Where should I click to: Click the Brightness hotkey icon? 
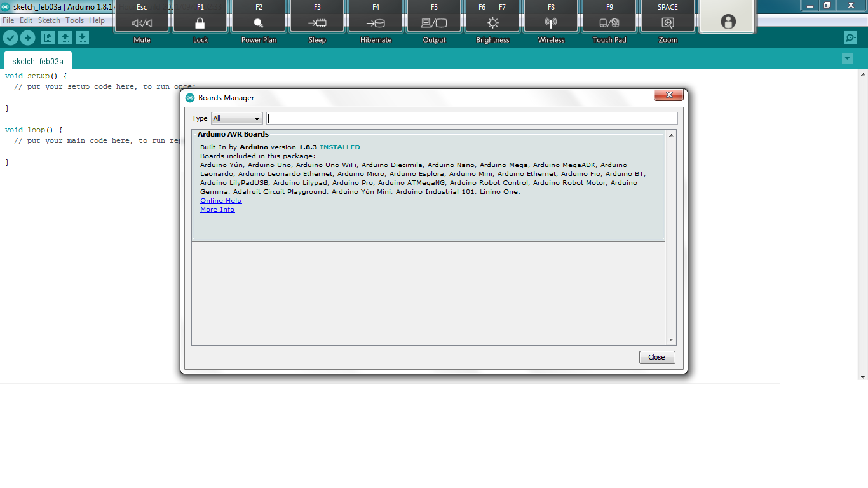point(492,23)
